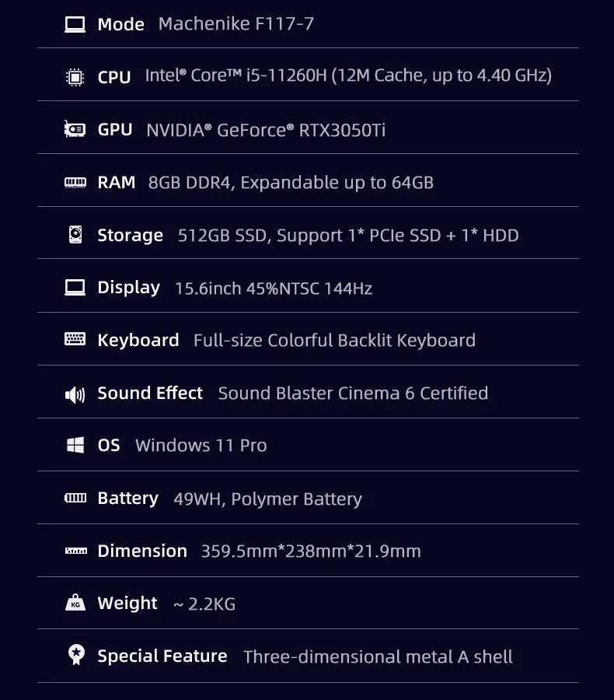Screen dimensions: 614x700
Task: Click the monitor icon beside Display
Action: [75, 288]
